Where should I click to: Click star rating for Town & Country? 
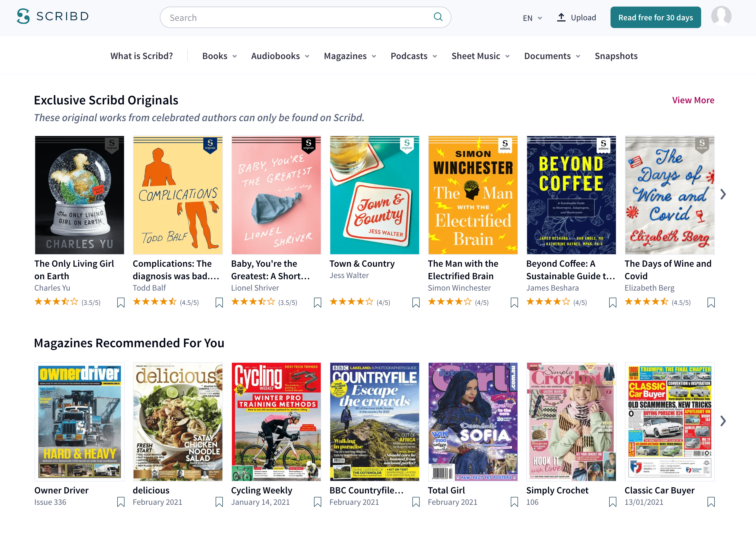tap(351, 302)
